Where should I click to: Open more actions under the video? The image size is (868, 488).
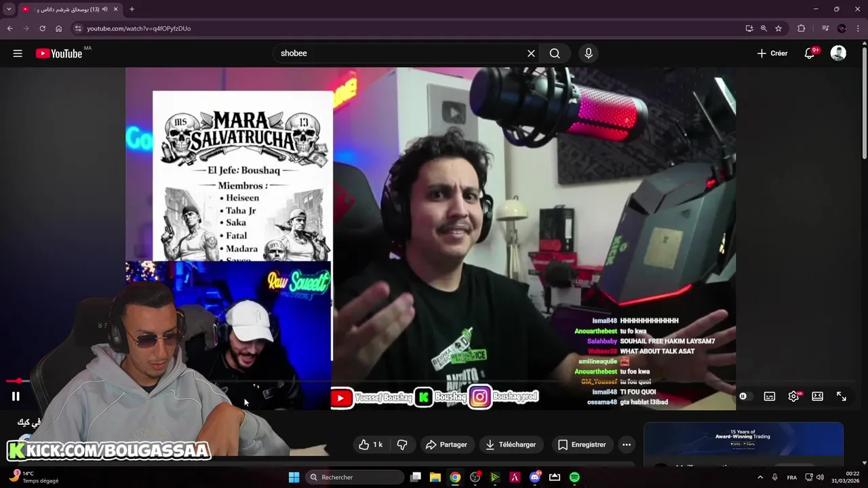click(x=627, y=445)
